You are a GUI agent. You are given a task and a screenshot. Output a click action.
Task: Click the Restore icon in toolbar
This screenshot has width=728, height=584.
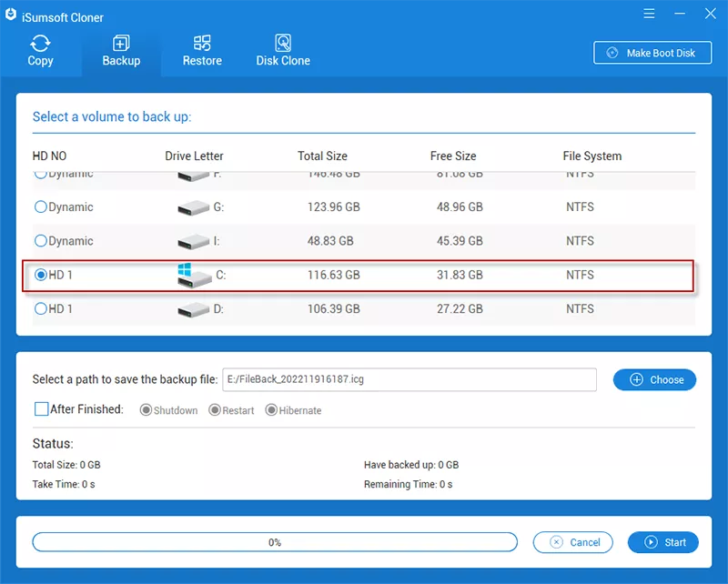coord(202,44)
